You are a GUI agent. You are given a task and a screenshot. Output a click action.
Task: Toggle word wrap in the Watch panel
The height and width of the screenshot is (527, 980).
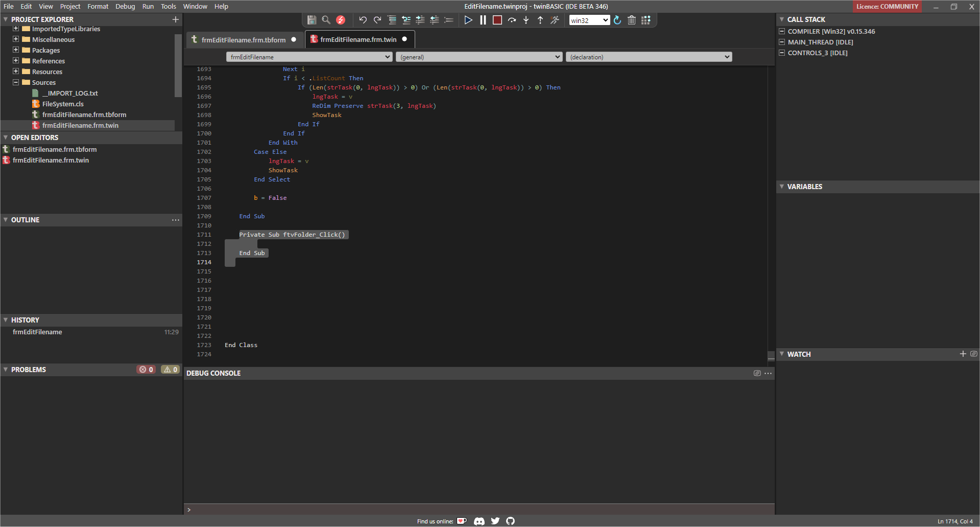(974, 354)
